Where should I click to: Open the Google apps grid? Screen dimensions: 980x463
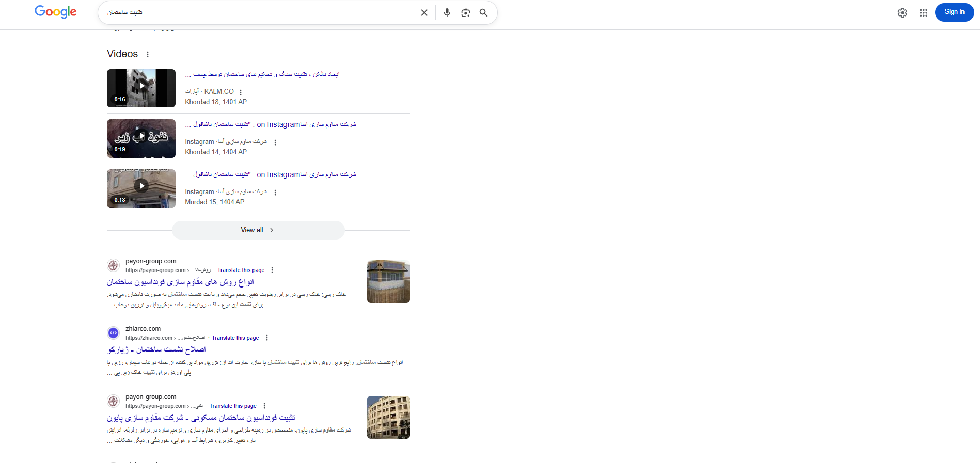tap(924, 13)
